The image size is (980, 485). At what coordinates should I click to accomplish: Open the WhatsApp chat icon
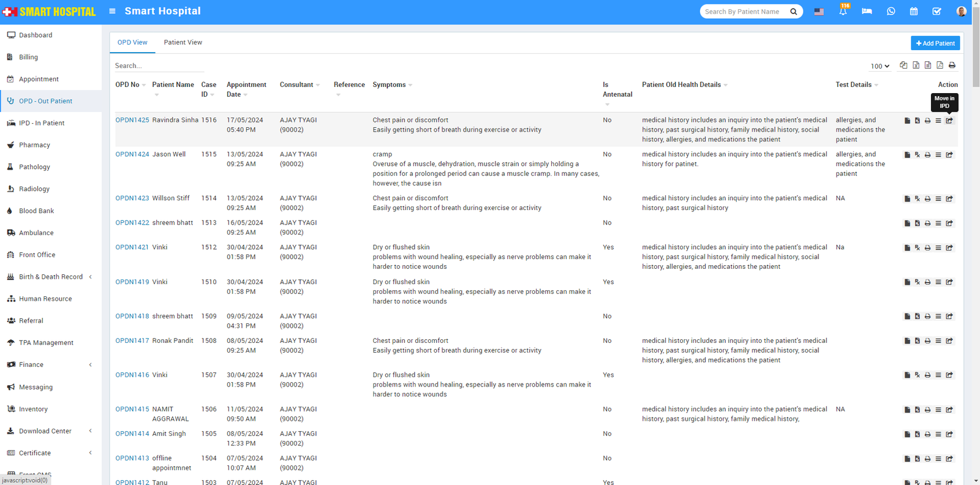coord(891,12)
